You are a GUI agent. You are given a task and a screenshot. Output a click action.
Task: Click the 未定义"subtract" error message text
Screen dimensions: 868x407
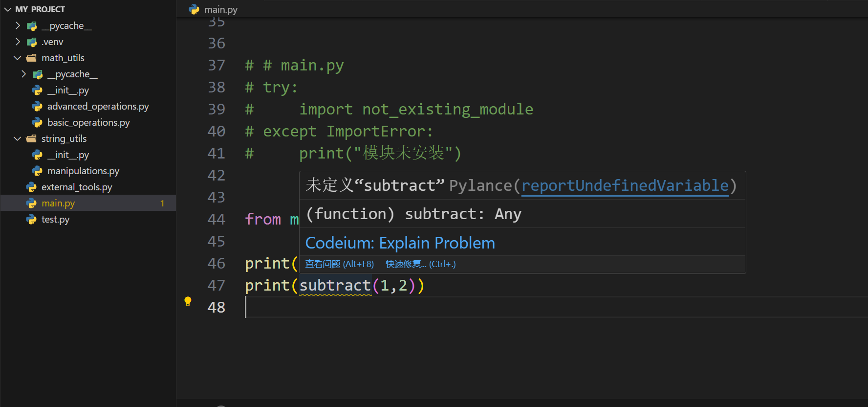375,185
